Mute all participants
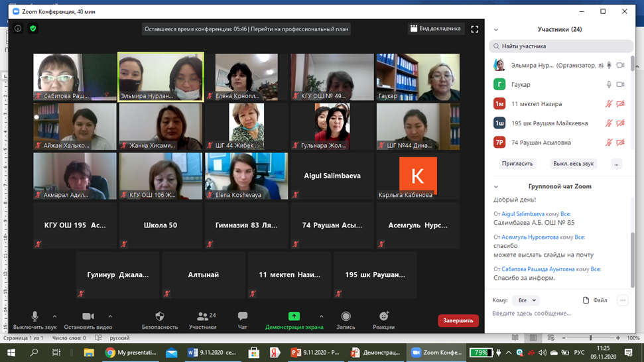Image resolution: width=644 pixels, height=362 pixels. (x=573, y=163)
